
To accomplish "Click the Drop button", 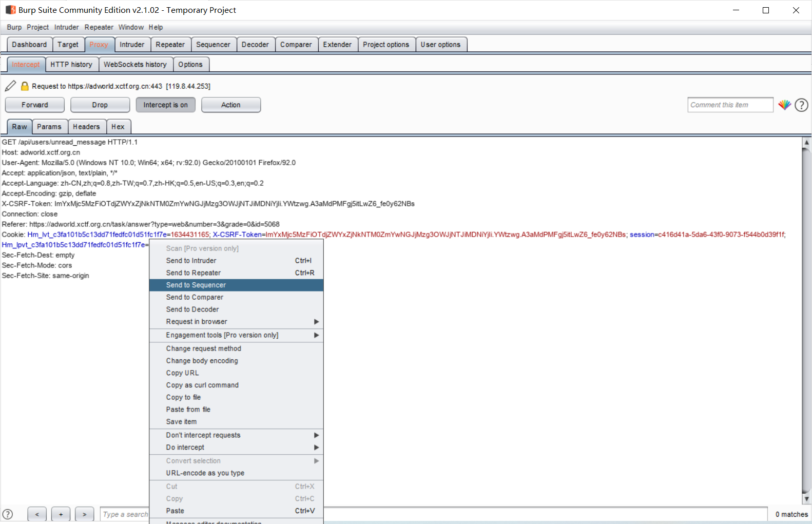I will click(x=100, y=105).
